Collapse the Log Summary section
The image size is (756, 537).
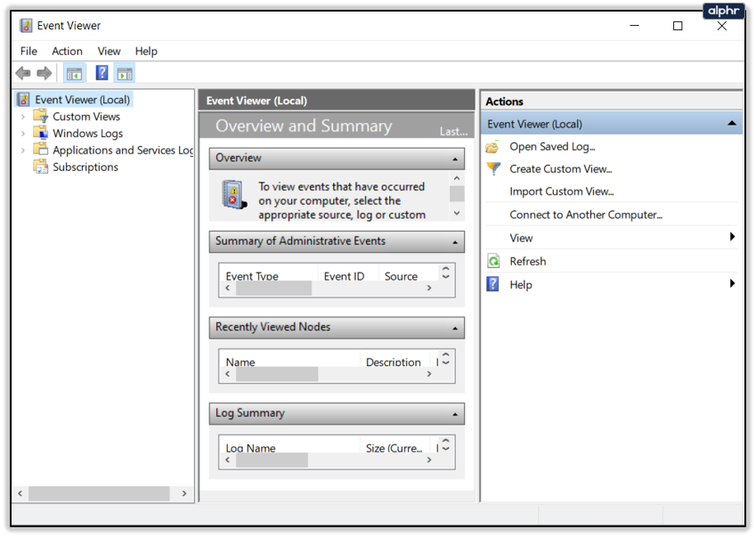click(x=455, y=415)
